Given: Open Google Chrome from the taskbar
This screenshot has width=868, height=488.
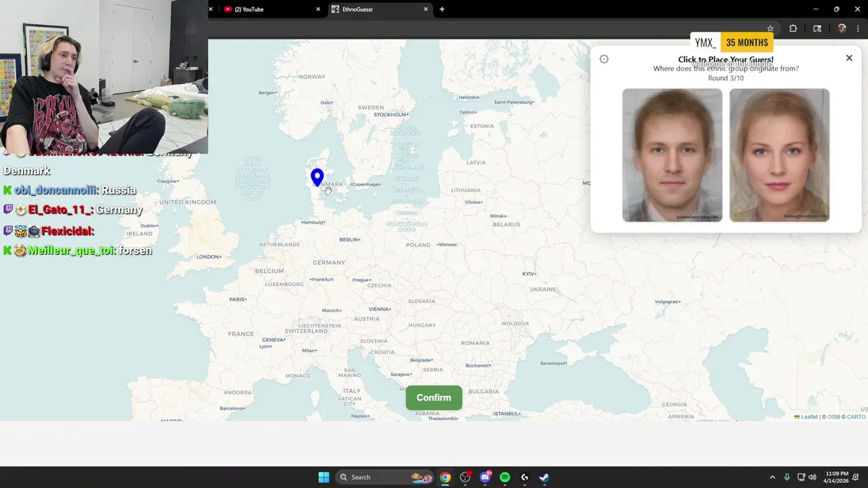Looking at the screenshot, I should click(445, 477).
